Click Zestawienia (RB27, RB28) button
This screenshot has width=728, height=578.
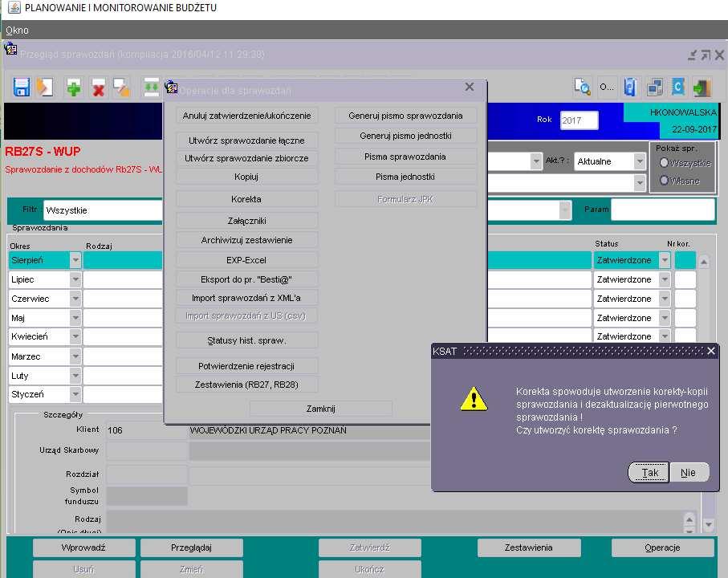246,385
